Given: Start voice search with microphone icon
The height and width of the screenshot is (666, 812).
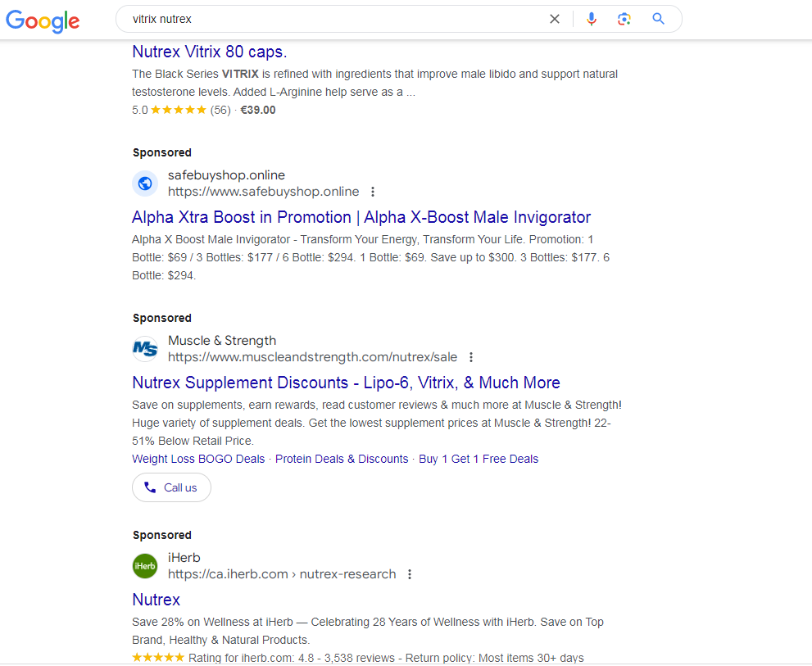Looking at the screenshot, I should [x=592, y=19].
